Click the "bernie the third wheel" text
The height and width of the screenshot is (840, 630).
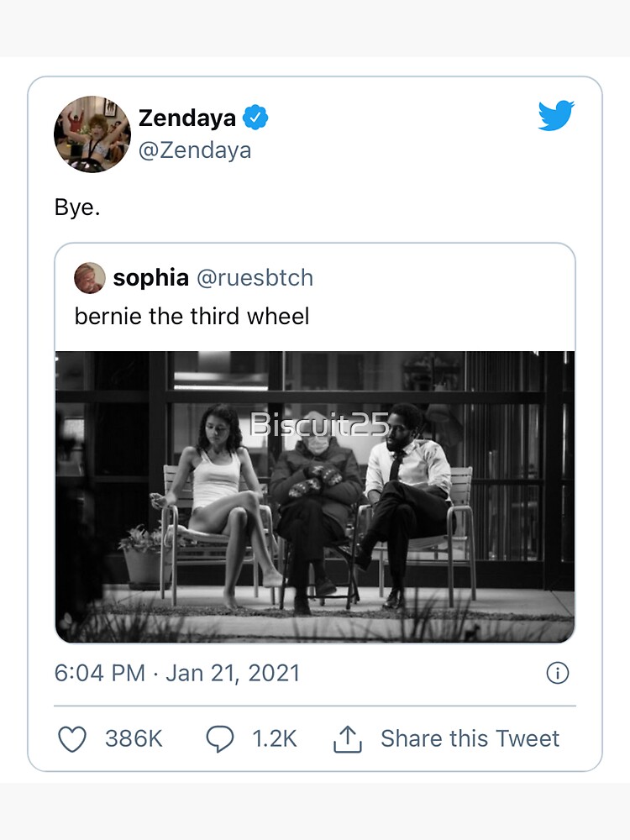pos(192,317)
